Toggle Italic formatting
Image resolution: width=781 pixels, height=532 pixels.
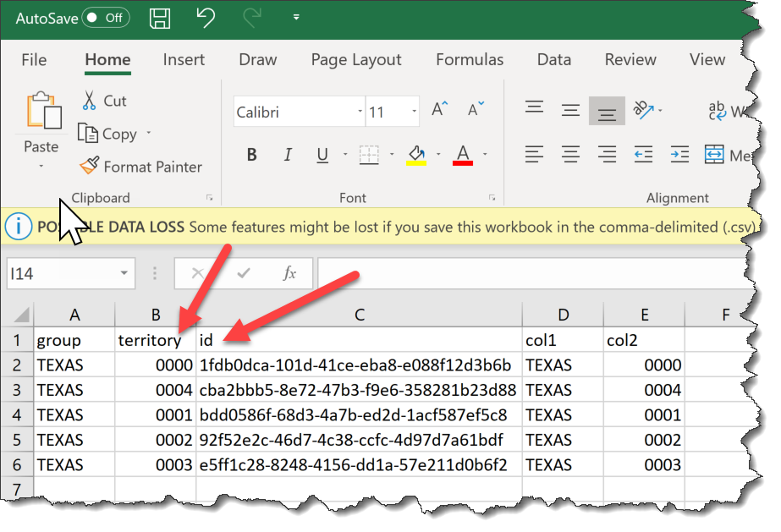288,155
